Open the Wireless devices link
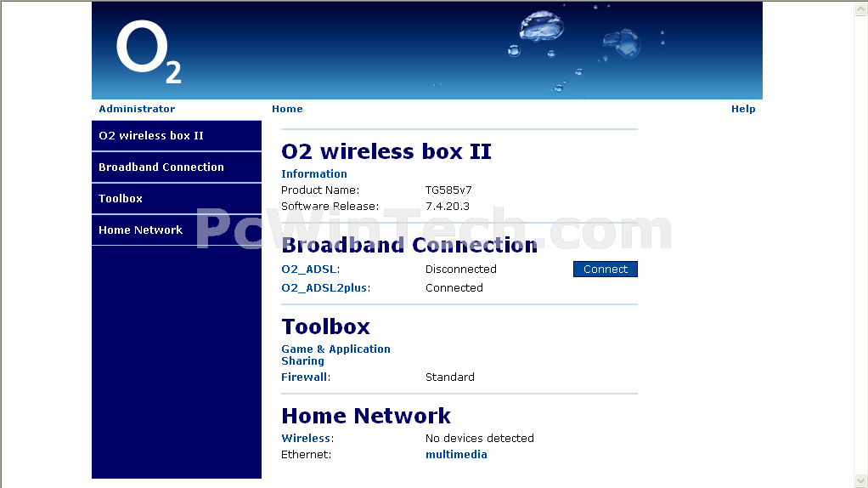This screenshot has width=868, height=488. (x=306, y=438)
